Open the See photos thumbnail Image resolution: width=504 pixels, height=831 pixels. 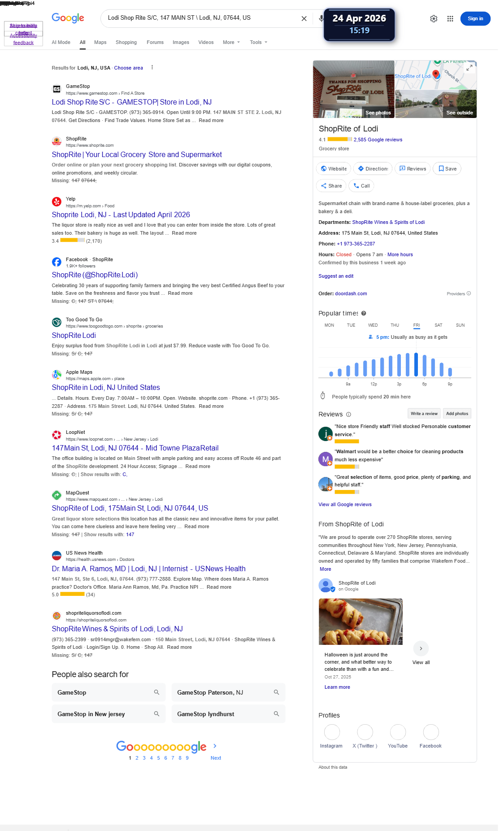[x=354, y=89]
